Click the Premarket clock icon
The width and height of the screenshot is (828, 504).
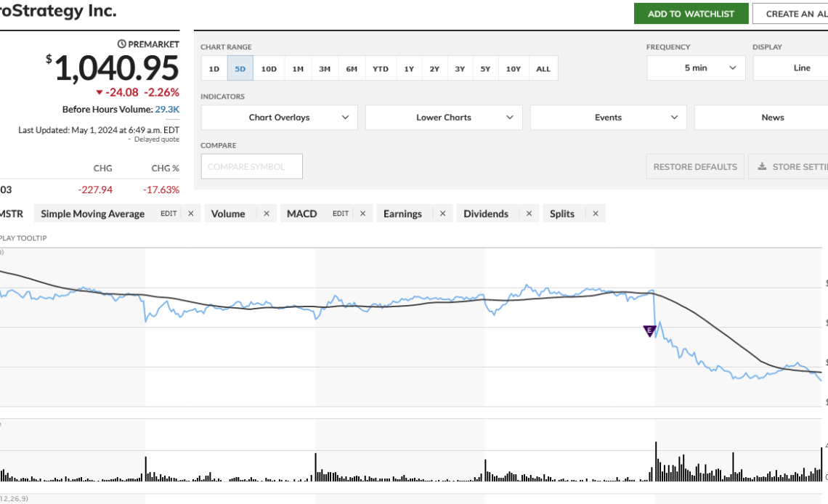[x=121, y=44]
